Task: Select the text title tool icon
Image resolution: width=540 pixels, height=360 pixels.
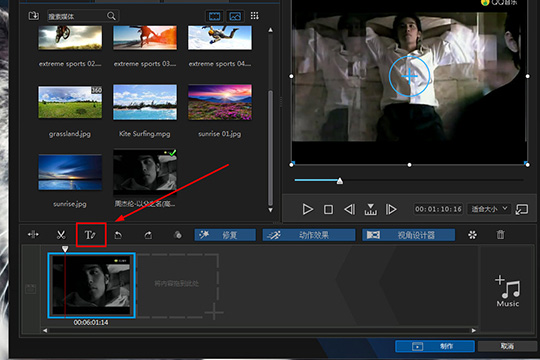Action: 91,235
